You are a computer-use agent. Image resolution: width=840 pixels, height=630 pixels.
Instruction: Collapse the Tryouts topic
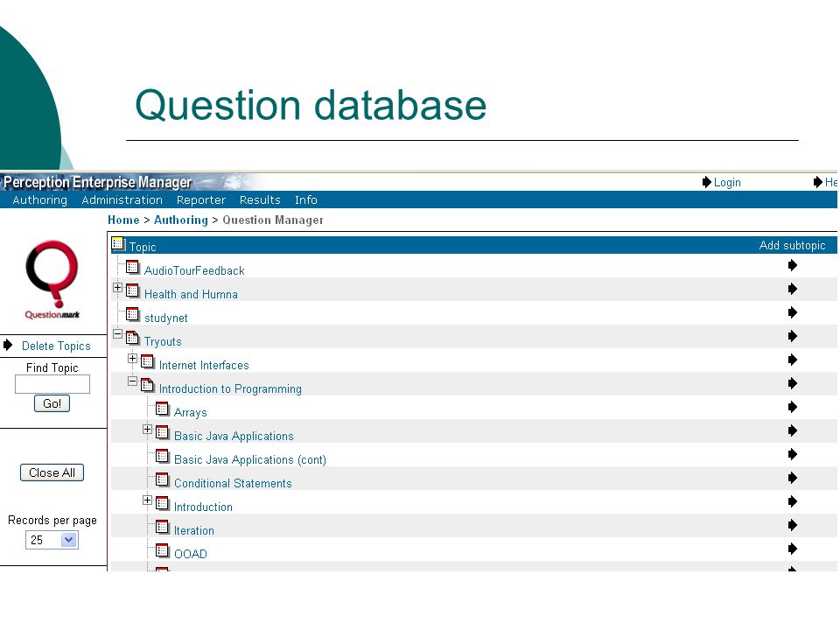coord(118,333)
